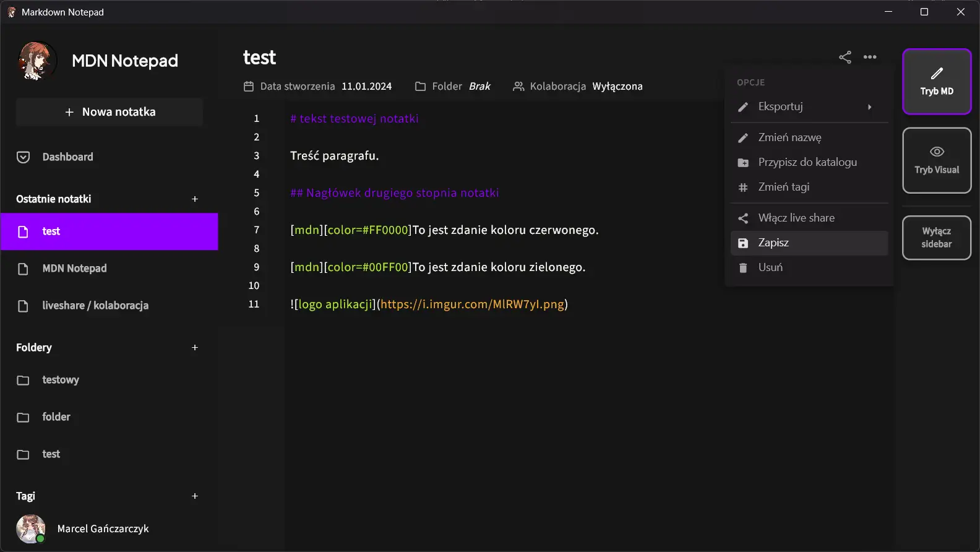Open the three-dots options menu

coord(870,58)
